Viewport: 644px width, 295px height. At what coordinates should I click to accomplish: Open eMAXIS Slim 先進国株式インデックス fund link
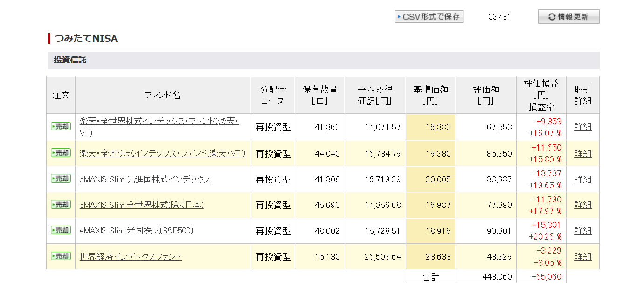click(145, 179)
